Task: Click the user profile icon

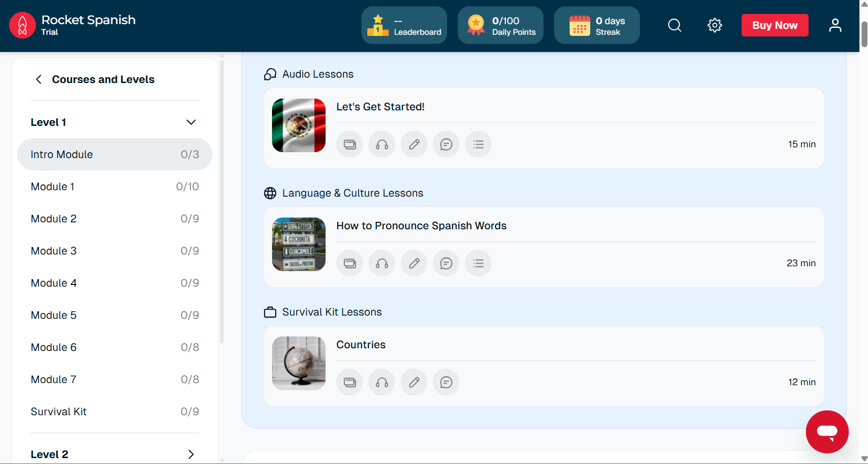Action: click(x=835, y=25)
